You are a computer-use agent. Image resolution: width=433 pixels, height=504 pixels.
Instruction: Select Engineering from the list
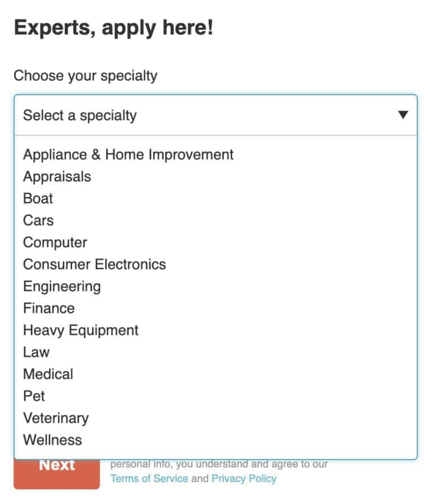62,286
